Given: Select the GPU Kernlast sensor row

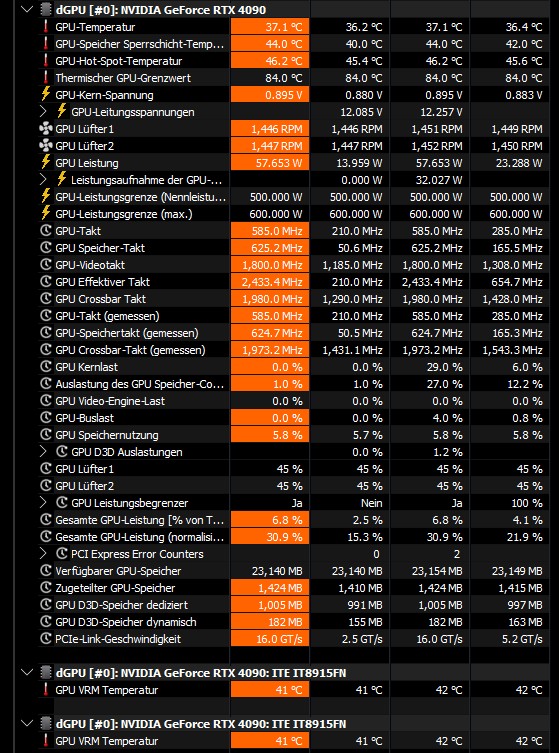Looking at the screenshot, I should [x=293, y=367].
